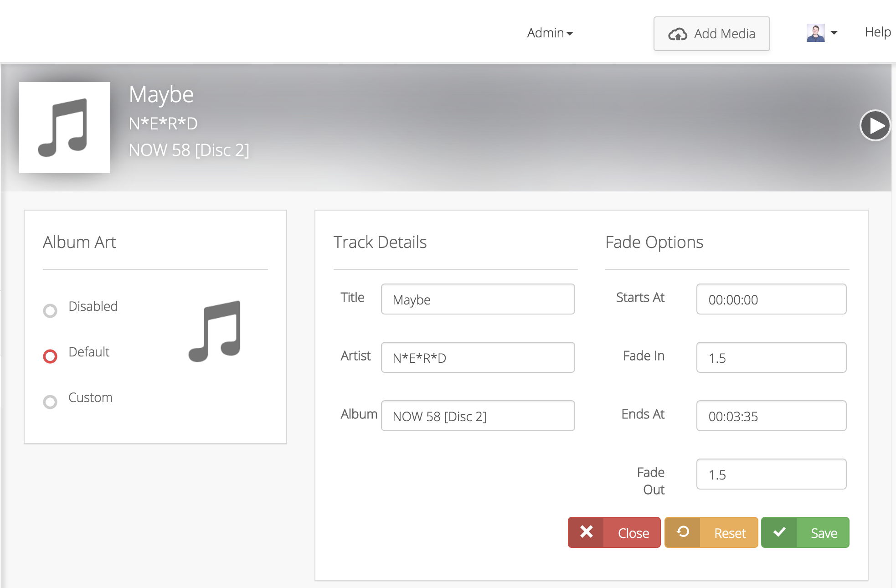Click the Starts At label
Viewport: 896px width, 588px height.
(x=640, y=297)
